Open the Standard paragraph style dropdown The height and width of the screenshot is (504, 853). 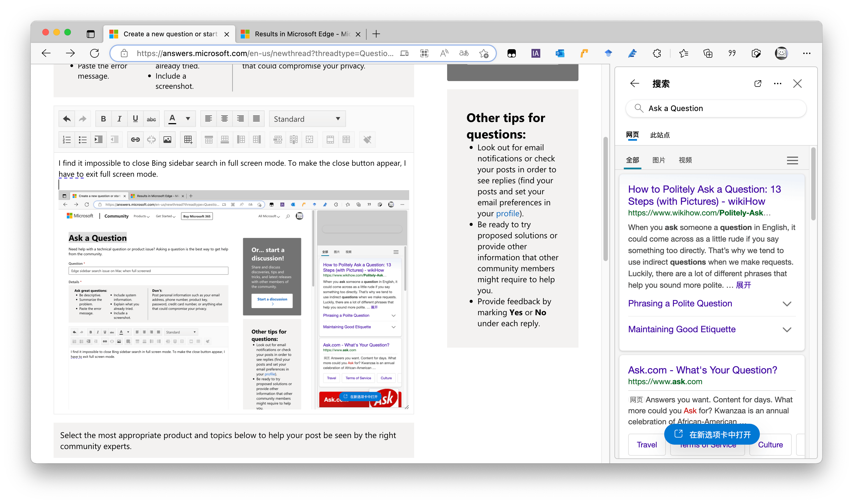coord(307,119)
